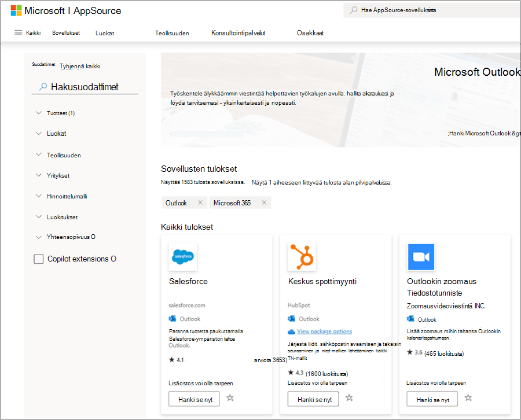This screenshot has width=521, height=420.
Task: Open the Teollisuuden top navigation menu
Action: coord(172,33)
